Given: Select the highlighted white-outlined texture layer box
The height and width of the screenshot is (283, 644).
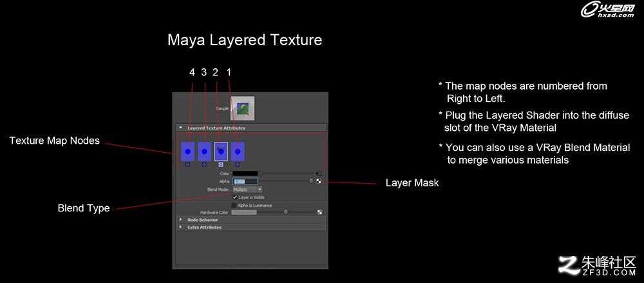Looking at the screenshot, I should point(221,151).
